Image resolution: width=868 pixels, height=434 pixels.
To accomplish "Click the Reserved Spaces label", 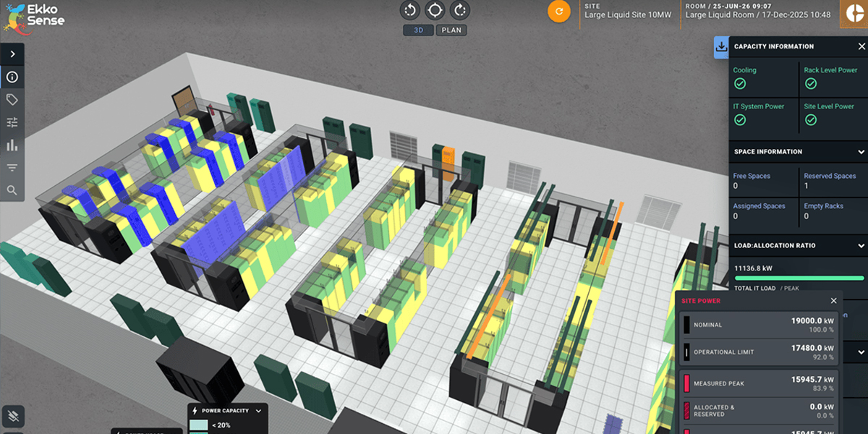I will [x=830, y=176].
